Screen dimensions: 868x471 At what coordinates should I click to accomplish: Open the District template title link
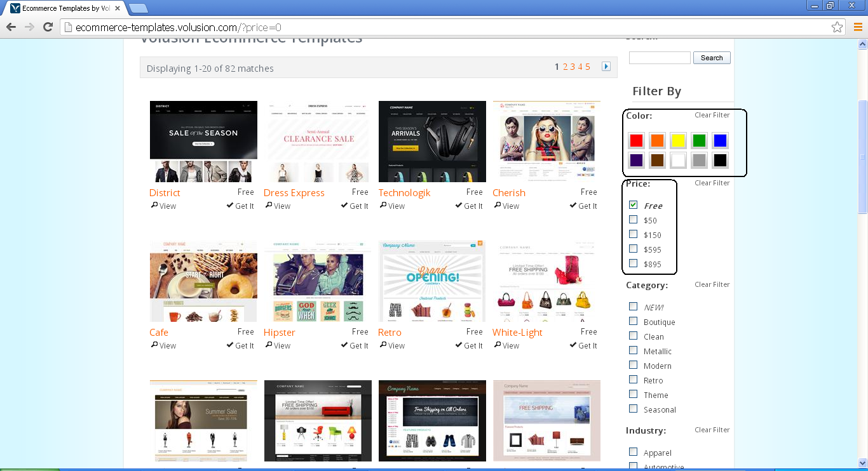[165, 193]
